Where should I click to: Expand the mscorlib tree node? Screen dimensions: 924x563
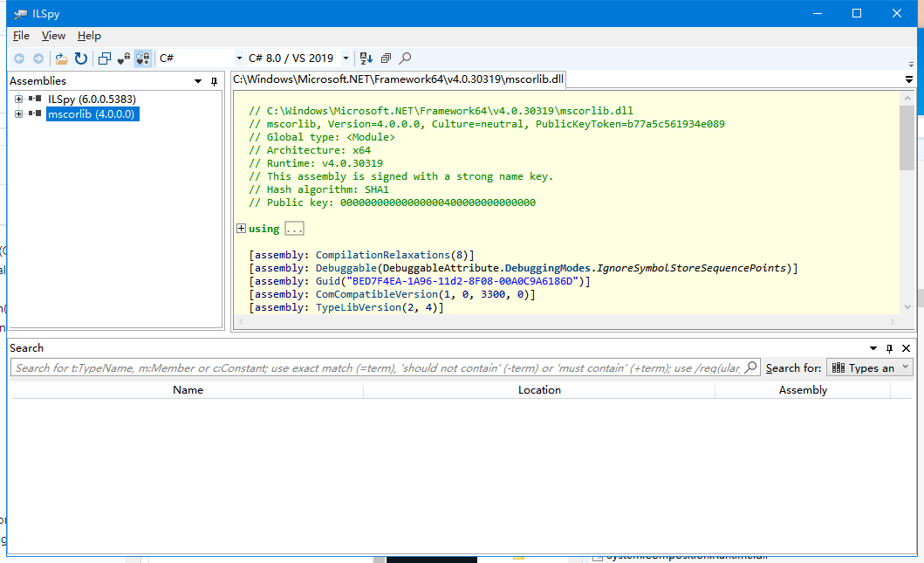pyautogui.click(x=18, y=113)
